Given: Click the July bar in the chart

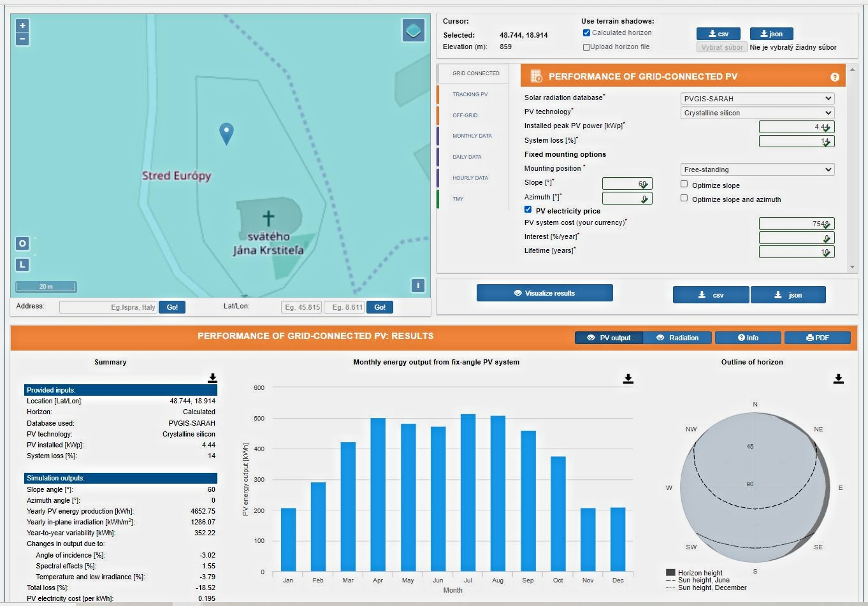Looking at the screenshot, I should tap(468, 493).
